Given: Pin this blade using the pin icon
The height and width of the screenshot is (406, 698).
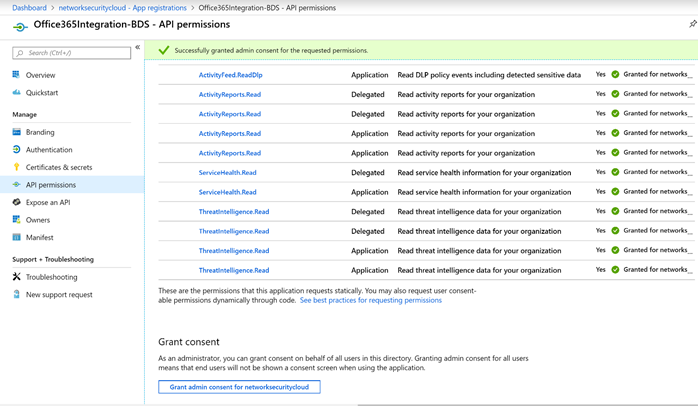Looking at the screenshot, I should [693, 24].
